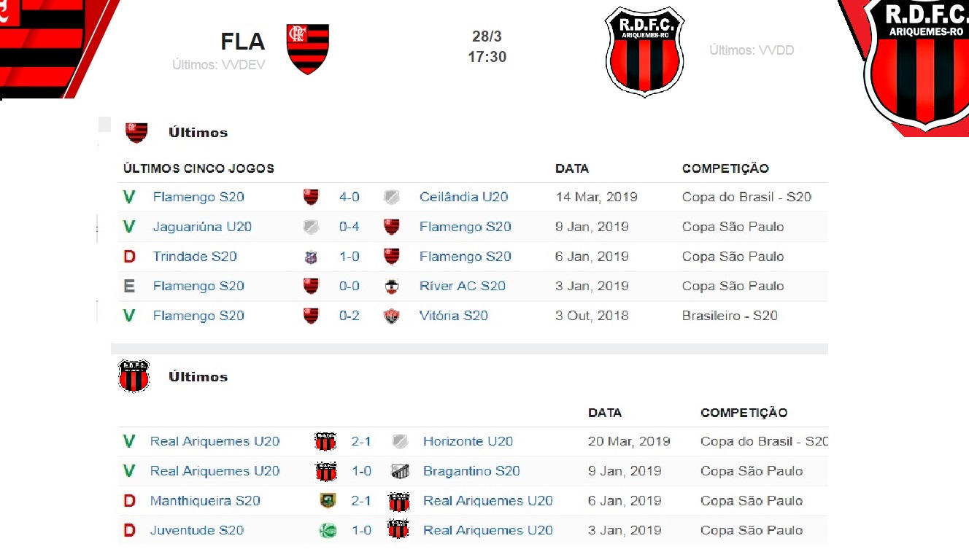Viewport: 969px width, 560px height.
Task: Click the Flamengo crest next to FLA
Action: coord(307,49)
